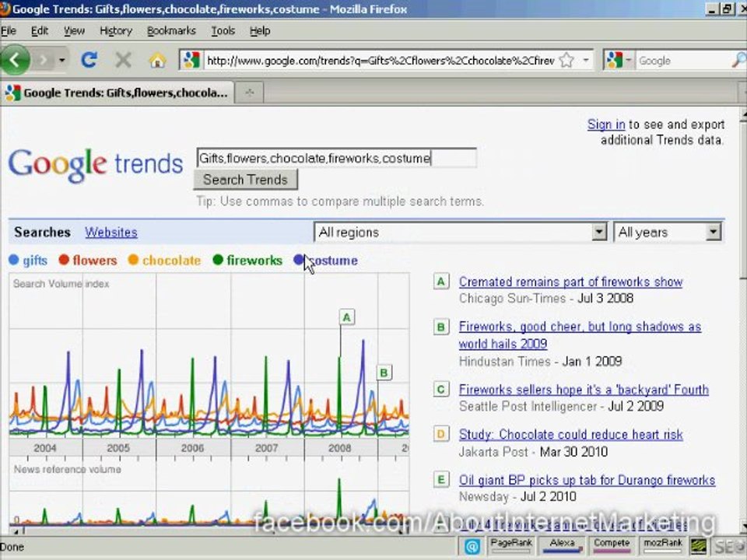This screenshot has width=747, height=560.
Task: Click the Trends search terms input field
Action: pos(336,158)
